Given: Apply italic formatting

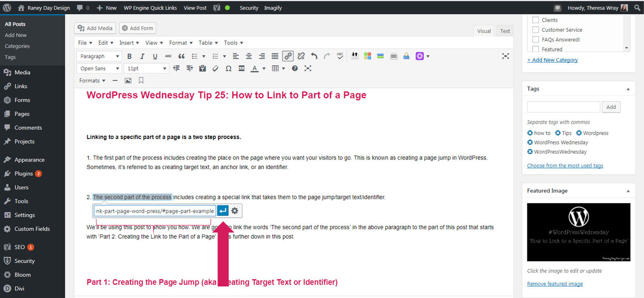Looking at the screenshot, I should (x=142, y=56).
